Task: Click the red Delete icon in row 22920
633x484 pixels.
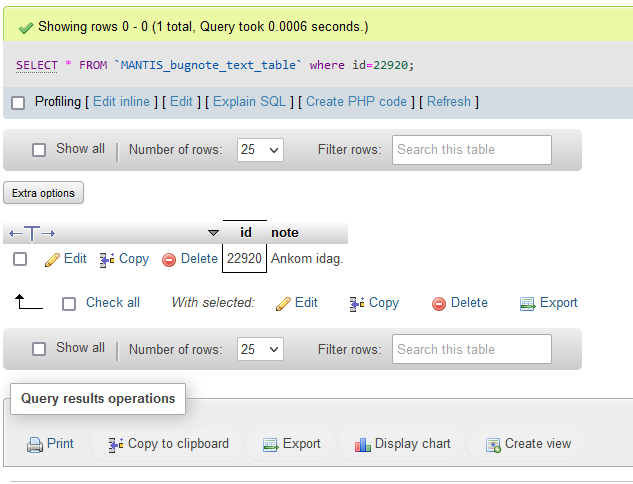Action: (169, 259)
